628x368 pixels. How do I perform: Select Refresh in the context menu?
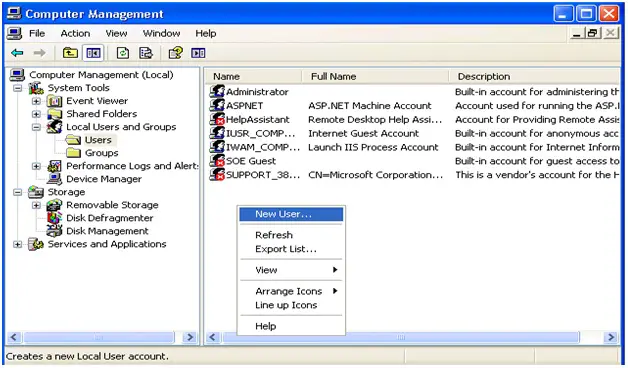[291, 235]
